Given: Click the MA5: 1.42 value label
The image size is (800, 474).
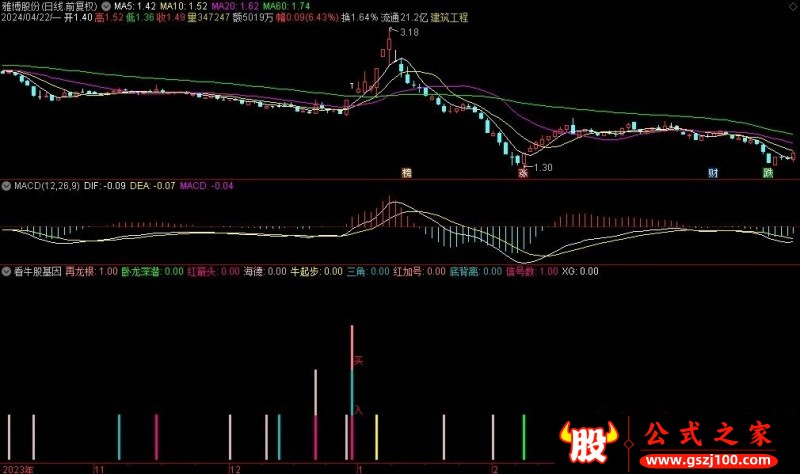Looking at the screenshot, I should pos(135,6).
